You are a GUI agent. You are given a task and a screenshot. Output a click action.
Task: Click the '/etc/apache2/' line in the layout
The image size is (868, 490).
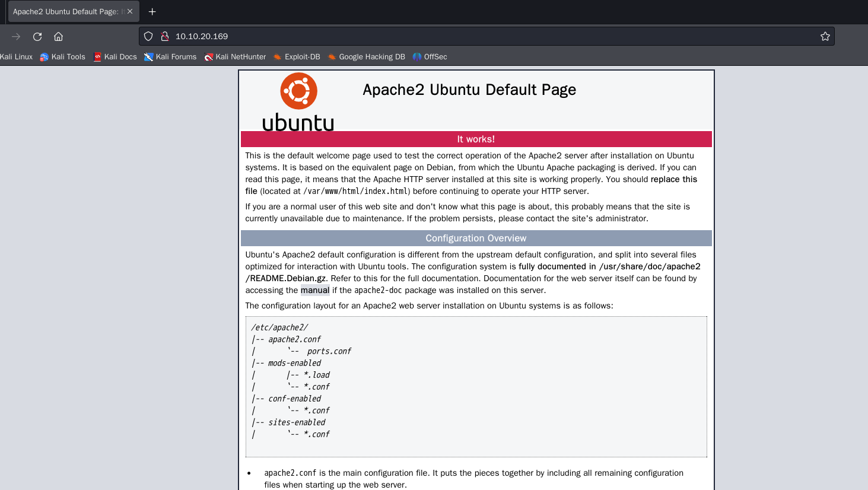(x=279, y=327)
